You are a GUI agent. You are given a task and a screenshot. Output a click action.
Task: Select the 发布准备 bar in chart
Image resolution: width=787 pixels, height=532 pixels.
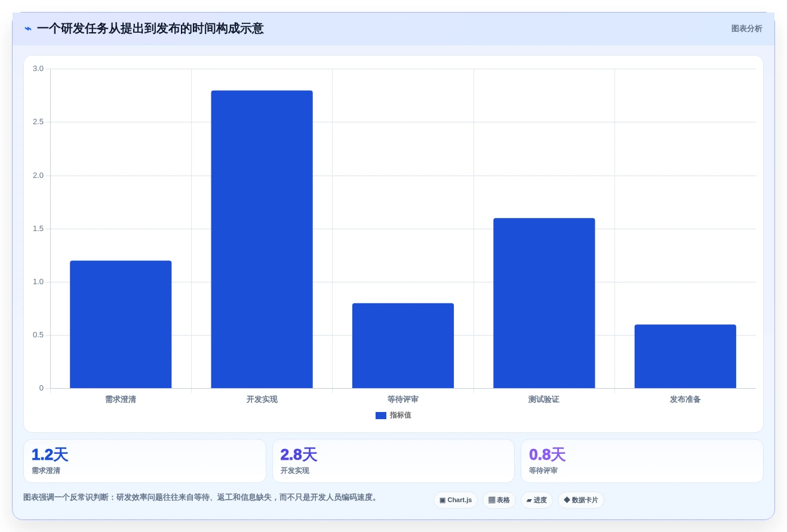click(685, 356)
